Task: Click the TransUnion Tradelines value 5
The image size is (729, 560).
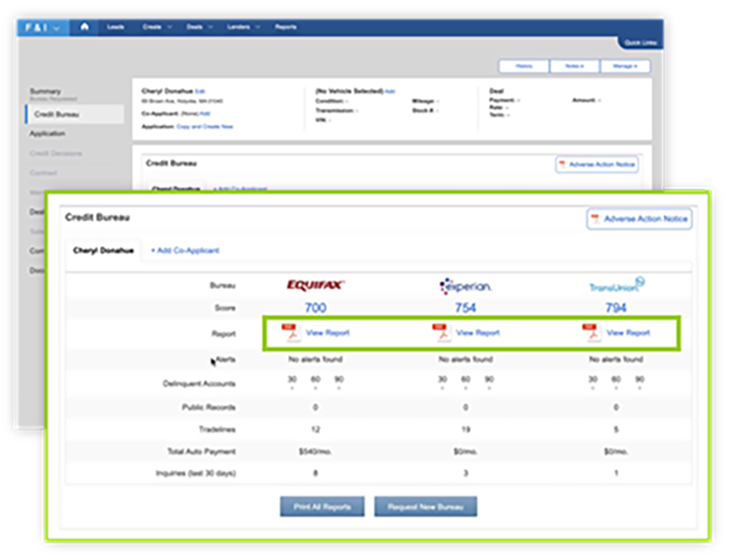Action: (x=616, y=430)
